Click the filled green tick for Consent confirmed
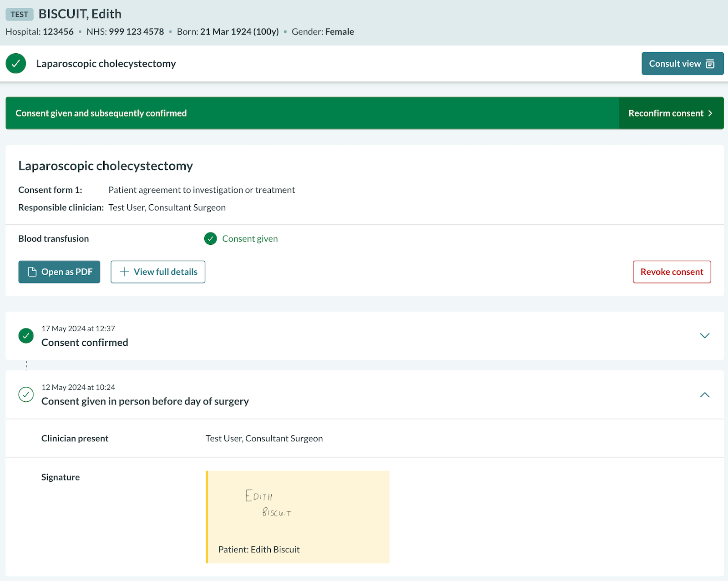 coord(26,336)
